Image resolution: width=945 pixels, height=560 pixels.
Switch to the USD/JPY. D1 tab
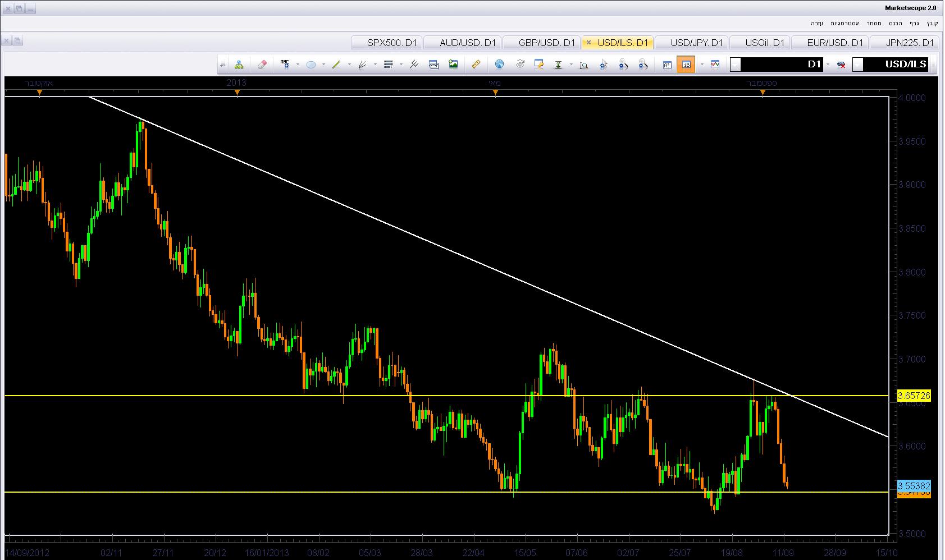[691, 43]
